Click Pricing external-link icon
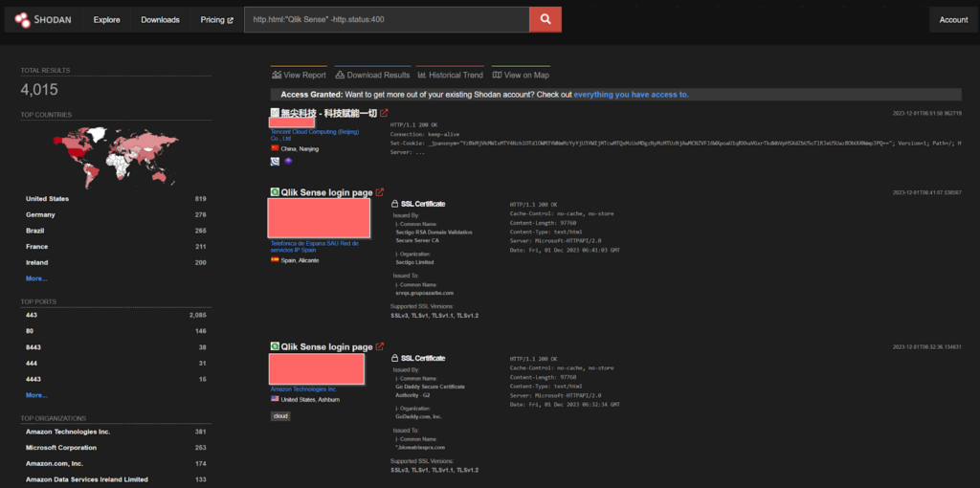Image resolution: width=980 pixels, height=488 pixels. point(230,20)
